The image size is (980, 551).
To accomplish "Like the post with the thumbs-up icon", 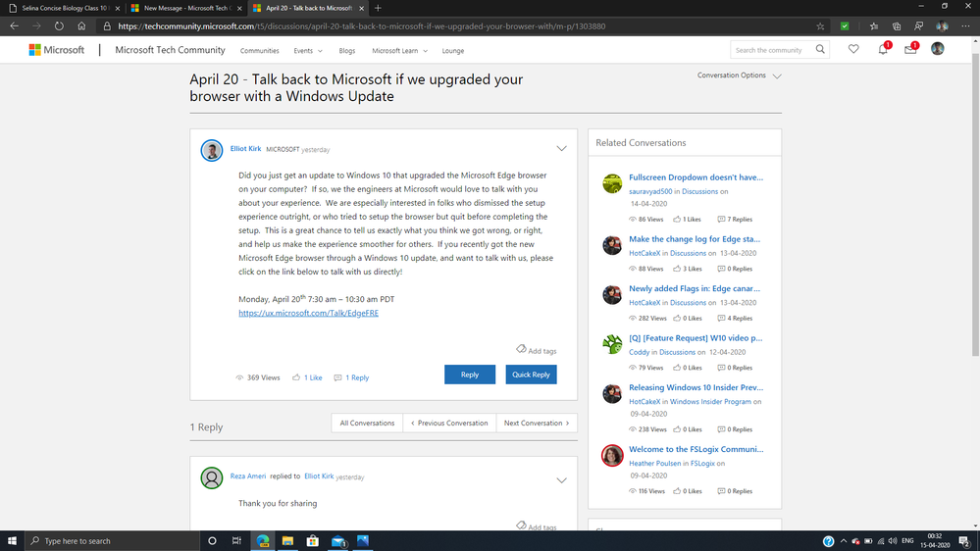I will (x=296, y=377).
